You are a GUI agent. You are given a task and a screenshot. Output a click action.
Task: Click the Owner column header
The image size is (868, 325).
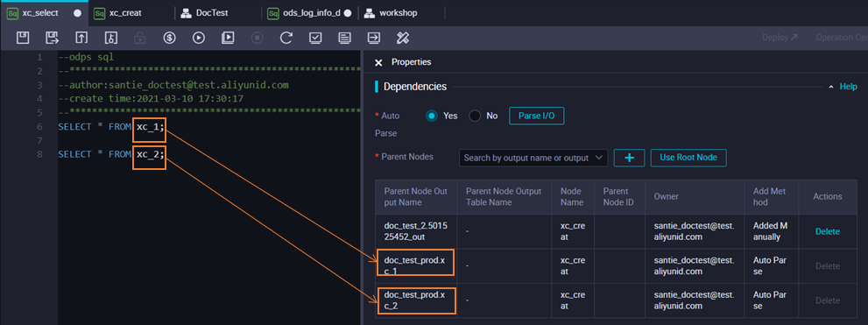(x=695, y=196)
